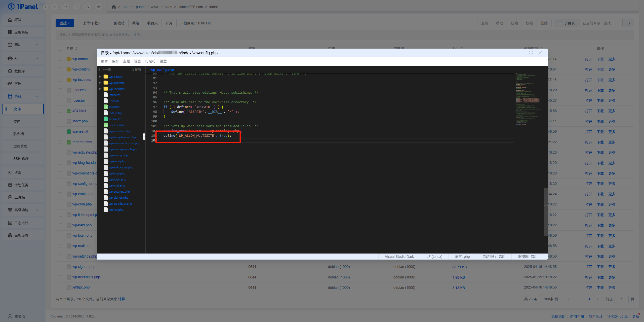The height and width of the screenshot is (322, 644).
Task: Toggle the select-all checkbox next to 名称
Action: [x=60, y=49]
